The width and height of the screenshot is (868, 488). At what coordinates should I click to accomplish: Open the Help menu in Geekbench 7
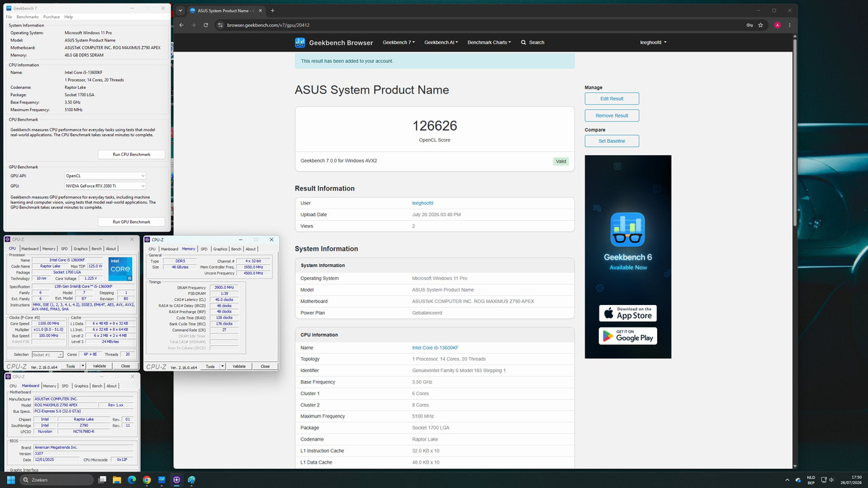(68, 17)
